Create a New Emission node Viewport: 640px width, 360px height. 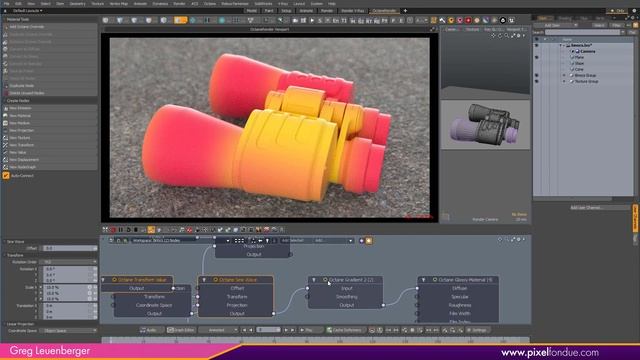(x=50, y=108)
